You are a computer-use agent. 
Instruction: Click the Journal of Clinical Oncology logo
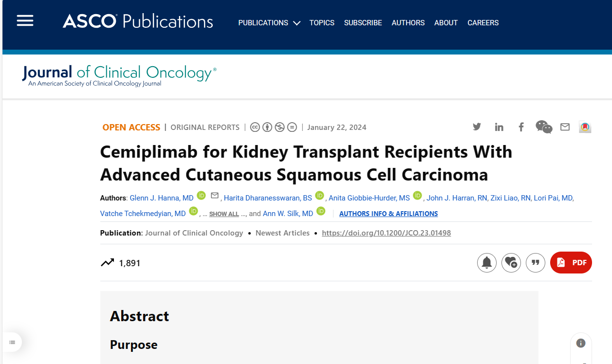(x=119, y=75)
